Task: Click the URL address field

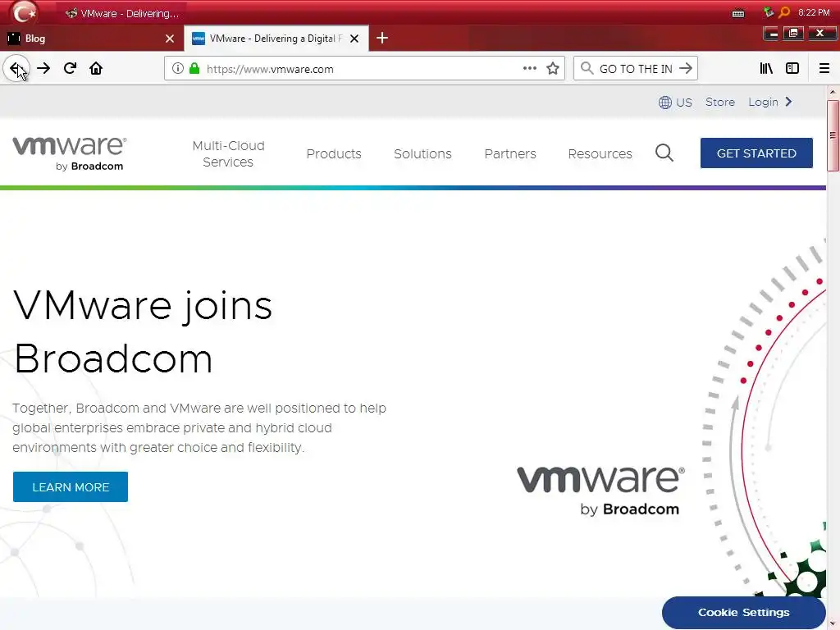Action: pos(364,69)
